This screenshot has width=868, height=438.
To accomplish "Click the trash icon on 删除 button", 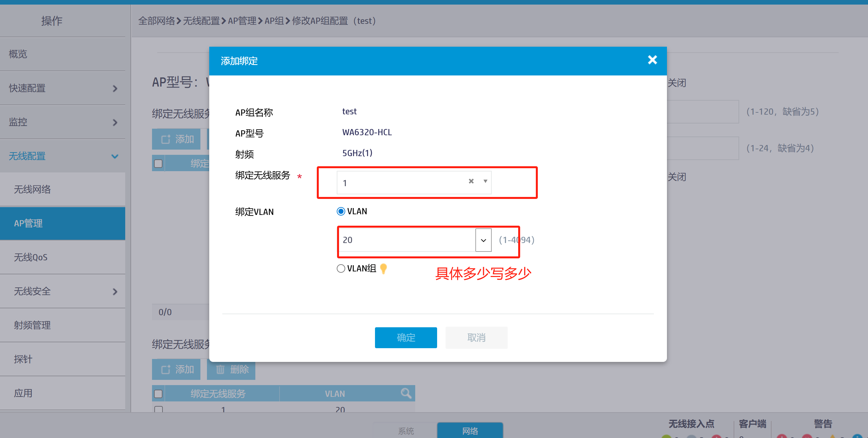I will (x=220, y=370).
